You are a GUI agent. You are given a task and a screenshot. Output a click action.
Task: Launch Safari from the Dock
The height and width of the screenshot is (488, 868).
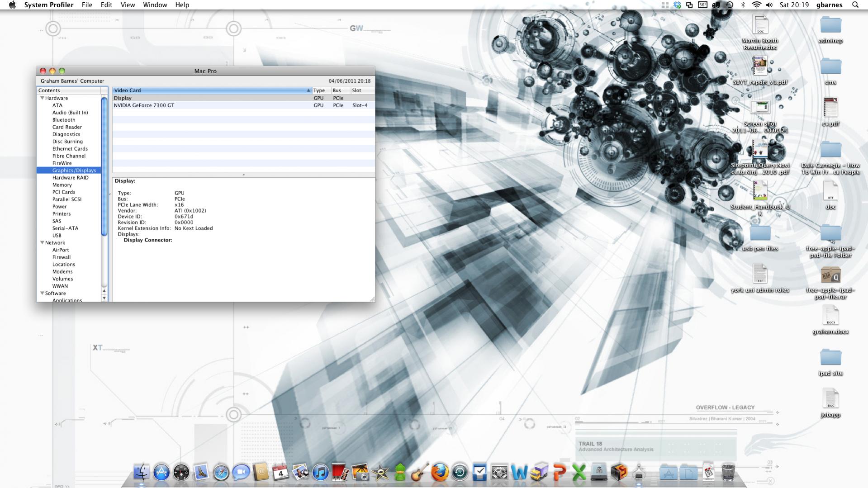[x=221, y=472]
